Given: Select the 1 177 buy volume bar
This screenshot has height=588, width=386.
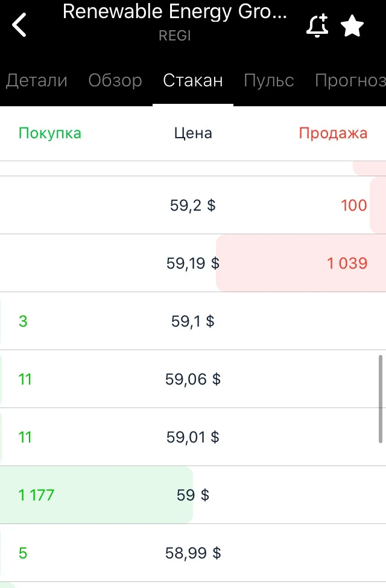Looking at the screenshot, I should 96,495.
